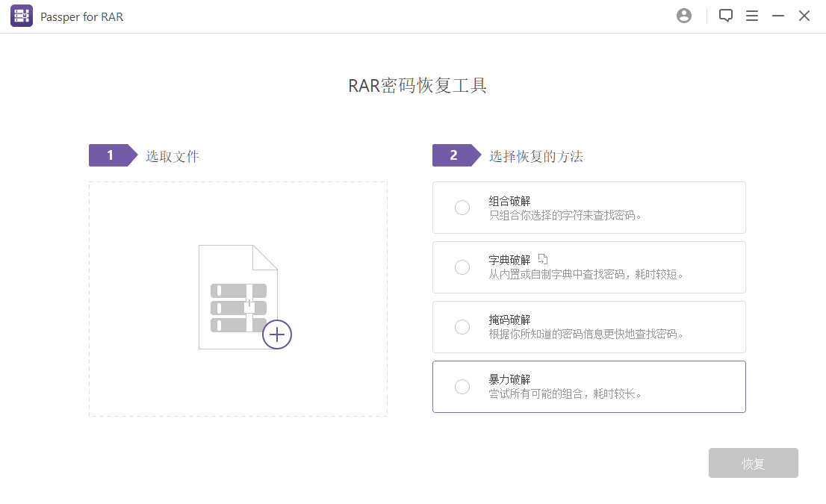The width and height of the screenshot is (826, 504).
Task: Click the 组合破解 option title
Action: click(x=509, y=201)
